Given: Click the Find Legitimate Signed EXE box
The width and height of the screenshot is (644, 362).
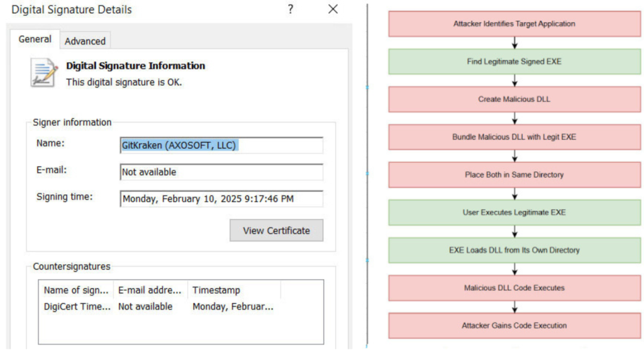Looking at the screenshot, I should click(514, 62).
